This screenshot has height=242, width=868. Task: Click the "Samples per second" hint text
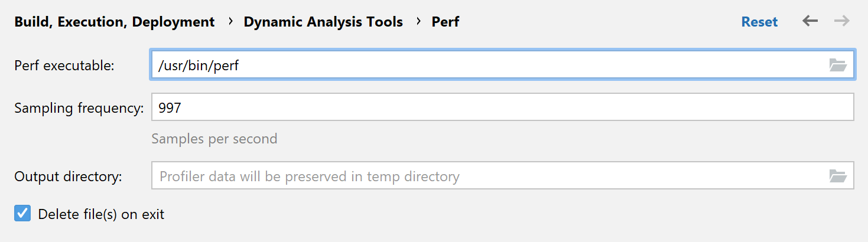coord(214,139)
